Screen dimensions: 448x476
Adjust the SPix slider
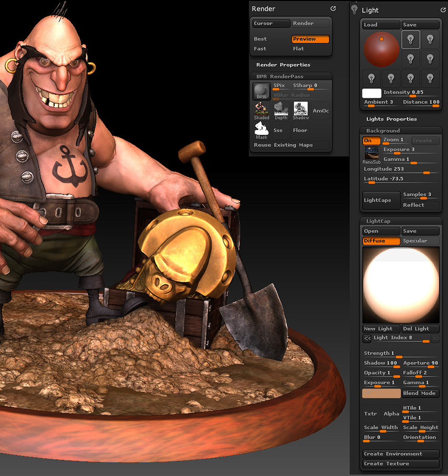(x=281, y=86)
